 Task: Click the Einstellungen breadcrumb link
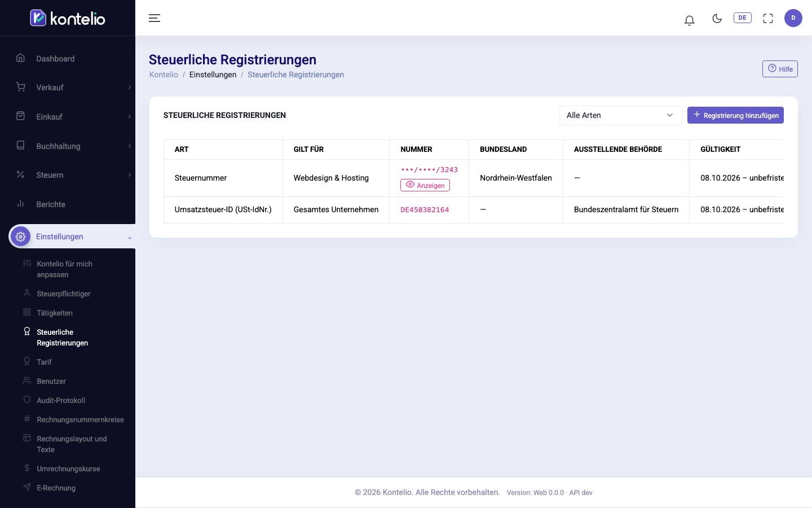213,75
